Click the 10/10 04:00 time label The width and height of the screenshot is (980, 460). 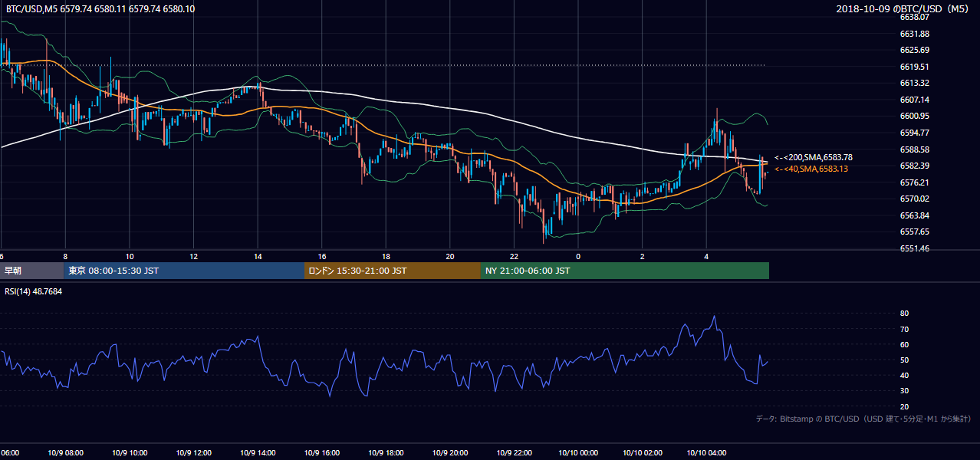coord(706,453)
